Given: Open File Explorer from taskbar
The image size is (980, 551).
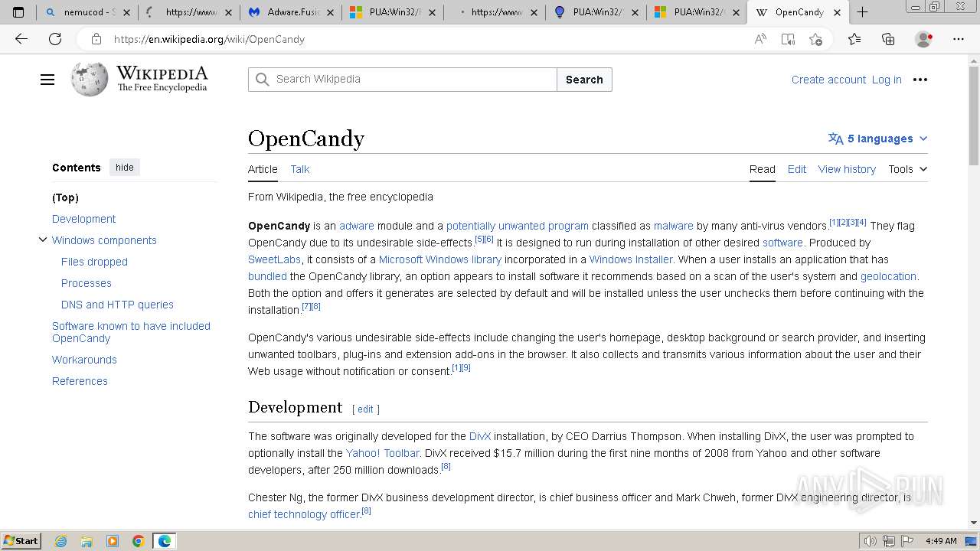Looking at the screenshot, I should tap(87, 541).
